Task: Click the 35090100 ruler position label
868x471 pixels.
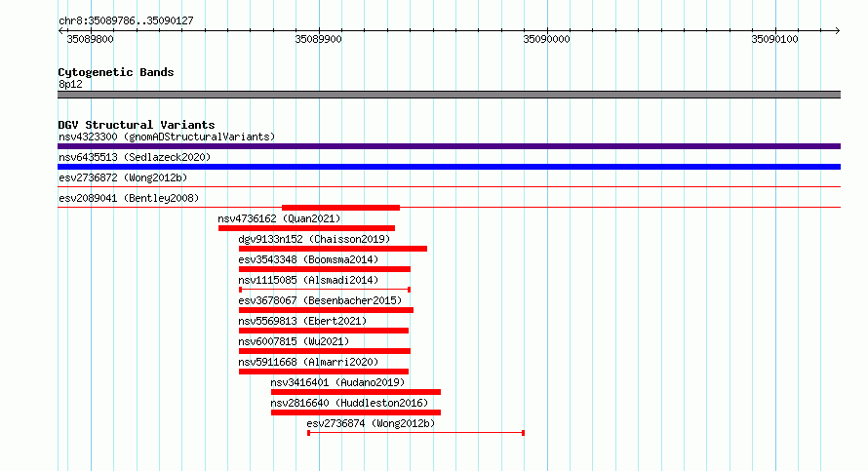Action: pyautogui.click(x=774, y=39)
